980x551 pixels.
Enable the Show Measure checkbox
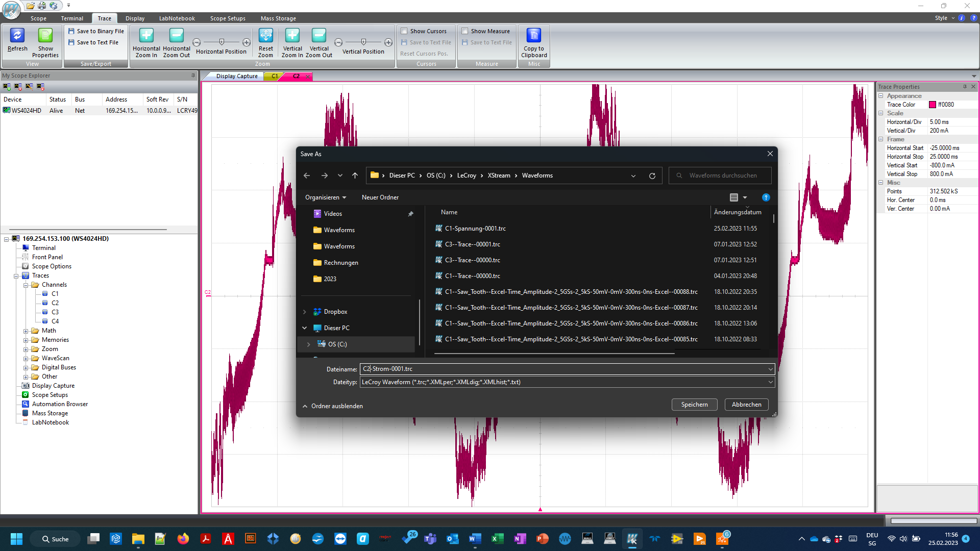click(x=465, y=31)
